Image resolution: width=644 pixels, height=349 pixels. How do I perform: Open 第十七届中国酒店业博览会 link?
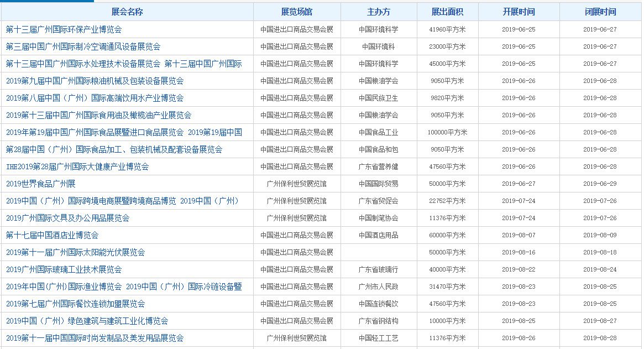coord(52,236)
